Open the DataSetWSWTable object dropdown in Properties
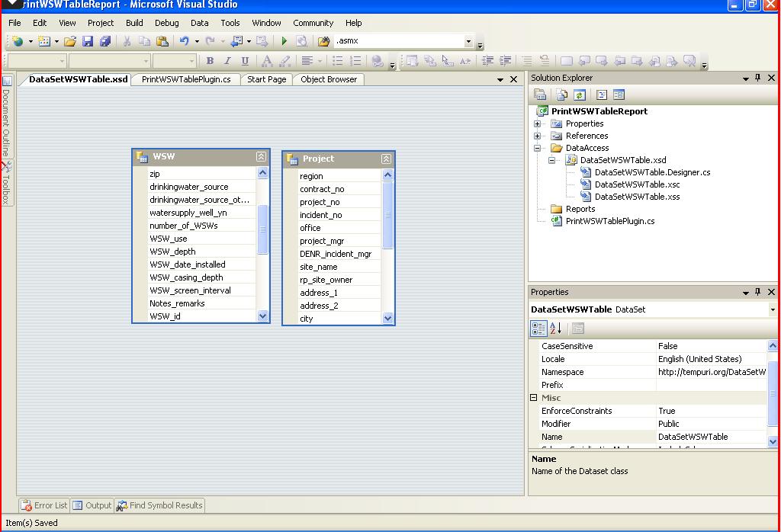Image resolution: width=781 pixels, height=532 pixels. tap(773, 309)
